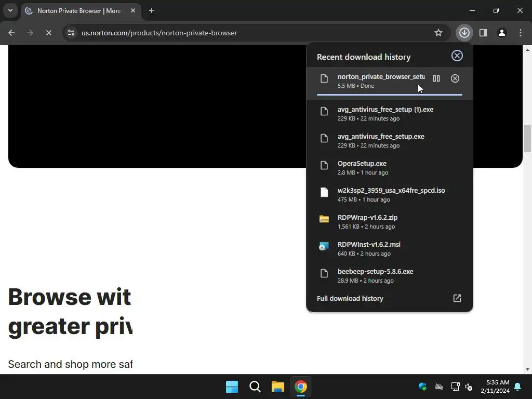Viewport: 532px width, 399px height.
Task: Close the Recent download history popup
Action: click(457, 56)
